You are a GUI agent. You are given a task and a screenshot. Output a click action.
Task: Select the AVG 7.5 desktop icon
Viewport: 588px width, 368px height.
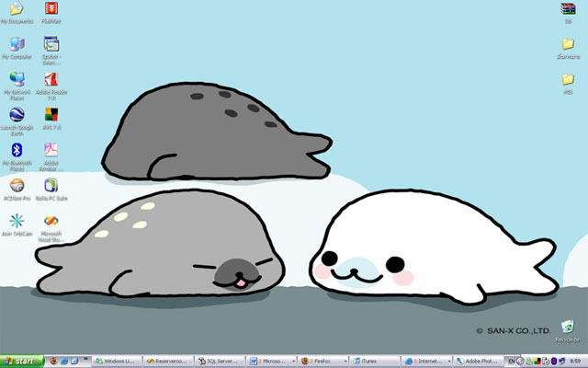tap(51, 119)
